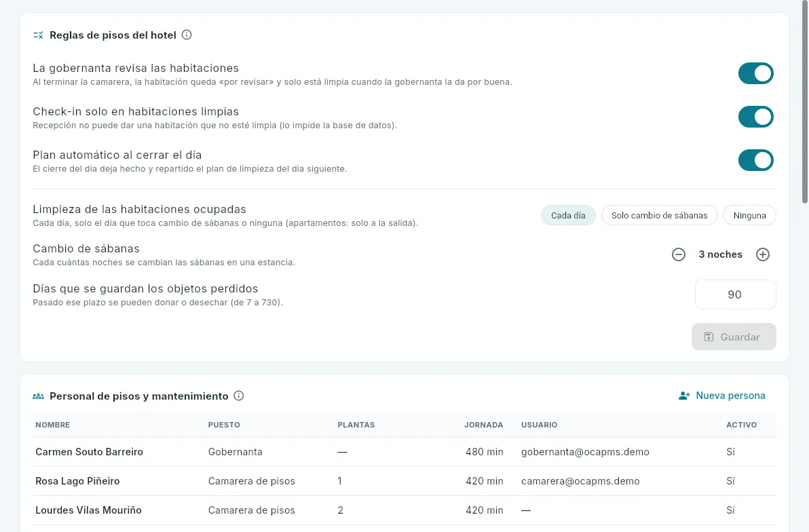The height and width of the screenshot is (532, 809).
Task: Click the 480 min workday value
Action: [x=484, y=452]
